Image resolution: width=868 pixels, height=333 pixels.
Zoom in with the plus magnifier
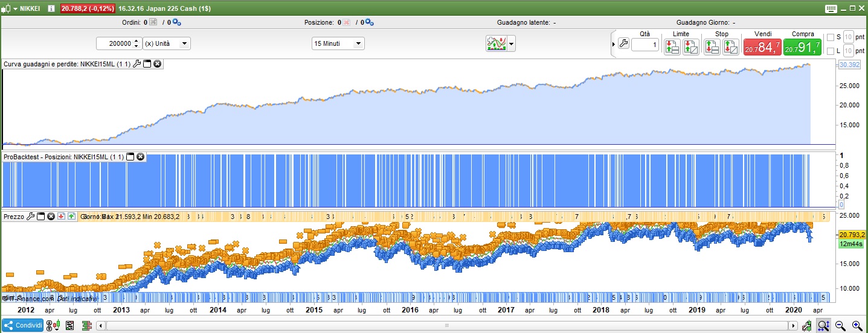click(x=857, y=325)
